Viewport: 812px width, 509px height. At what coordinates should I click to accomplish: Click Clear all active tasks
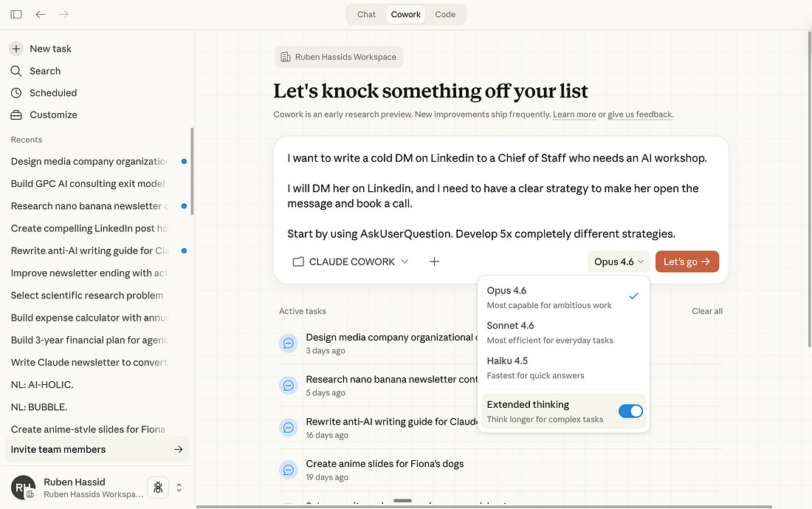[707, 311]
